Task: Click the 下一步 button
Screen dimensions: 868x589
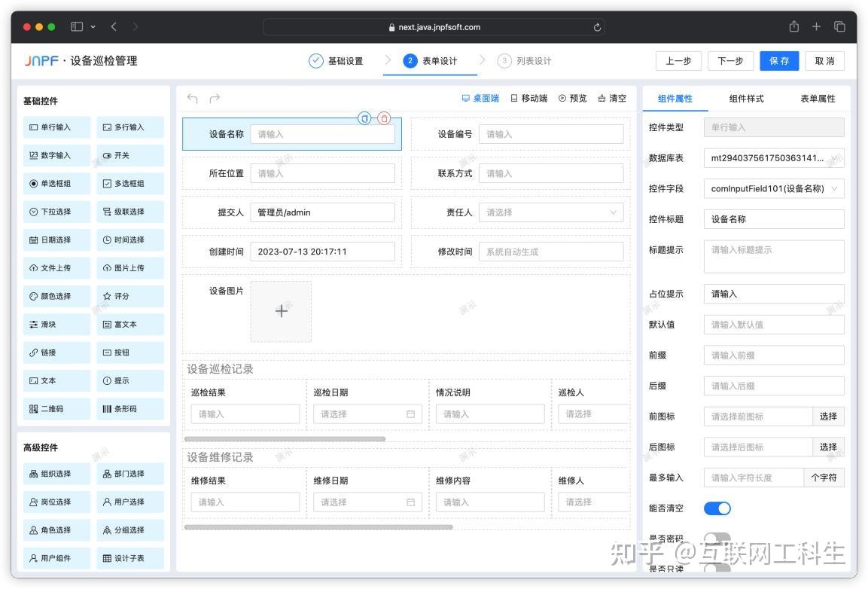Action: (x=730, y=61)
